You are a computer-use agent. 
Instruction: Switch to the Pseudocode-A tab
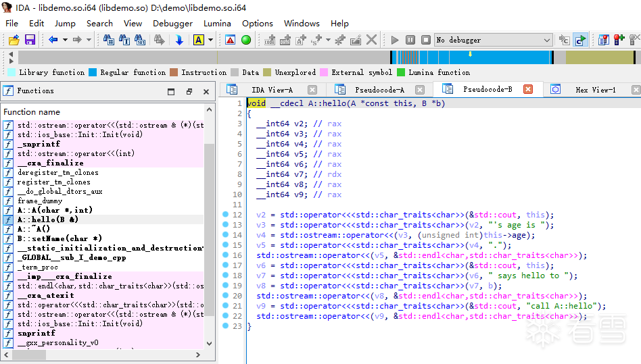[379, 90]
